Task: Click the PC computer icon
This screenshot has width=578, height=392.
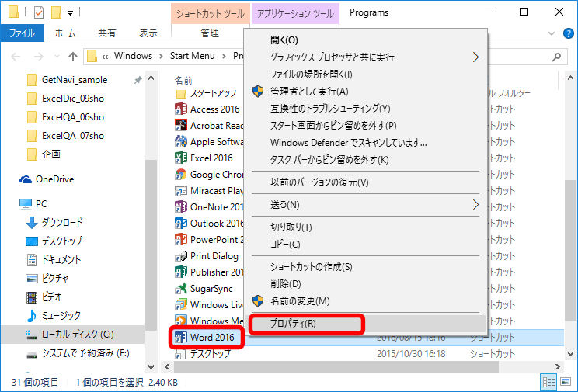Action: (x=26, y=204)
